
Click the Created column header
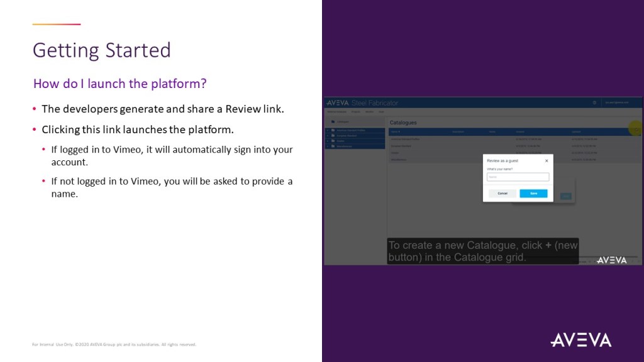tap(521, 132)
